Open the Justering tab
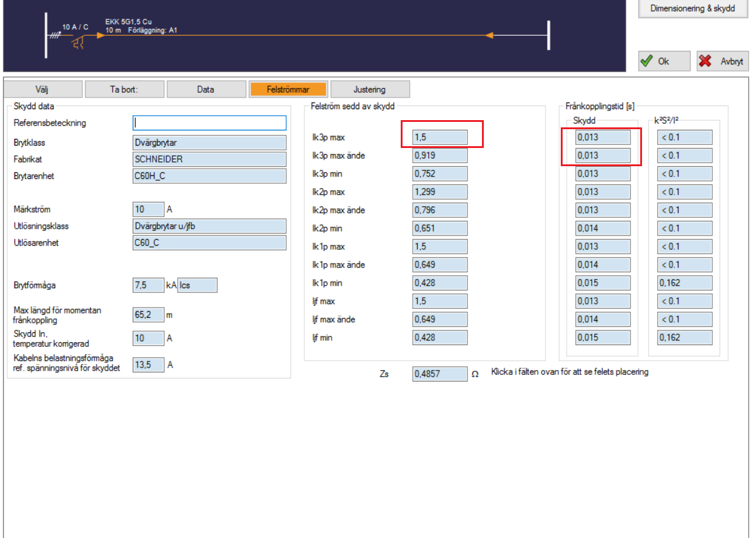Image resolution: width=756 pixels, height=538 pixels. point(370,89)
